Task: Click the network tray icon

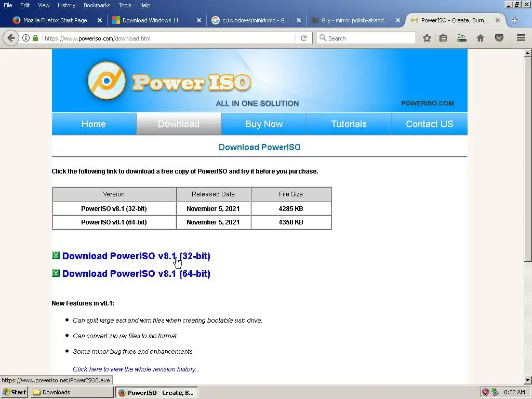Action: click(x=495, y=392)
